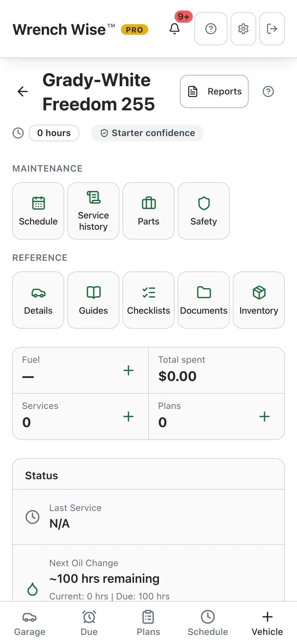Click the ~100 hrs remaining text

104,579
